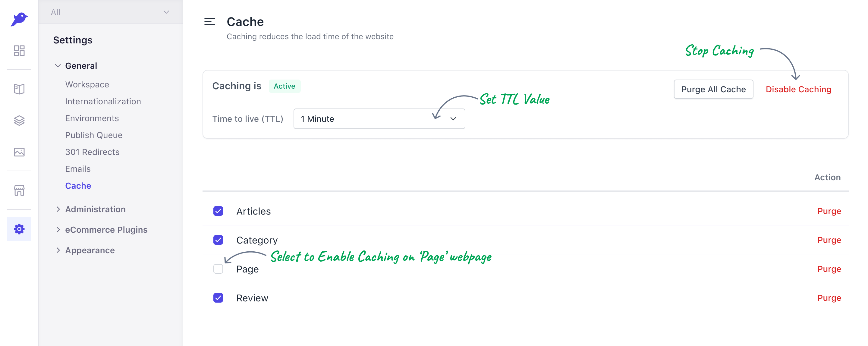868x346 pixels.
Task: Open the image media icon
Action: (x=19, y=152)
